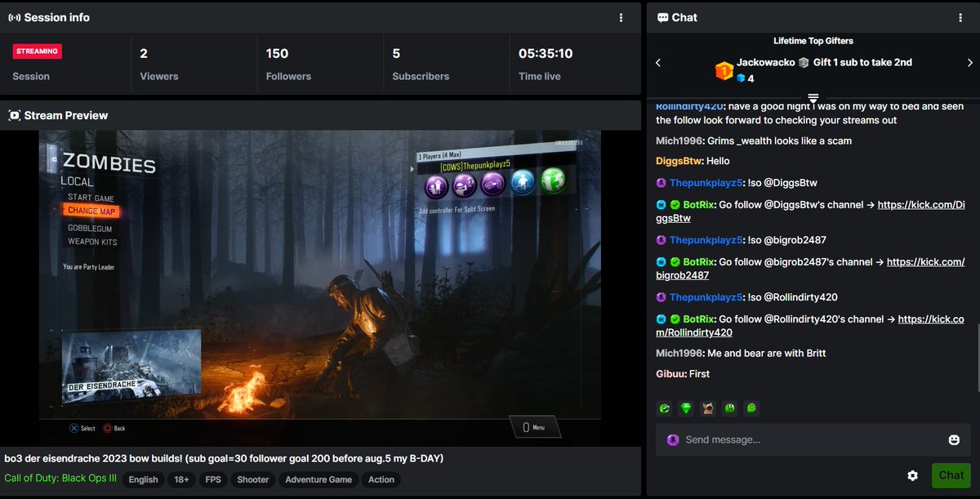Click the Action tag
This screenshot has width=980, height=499.
coord(381,479)
